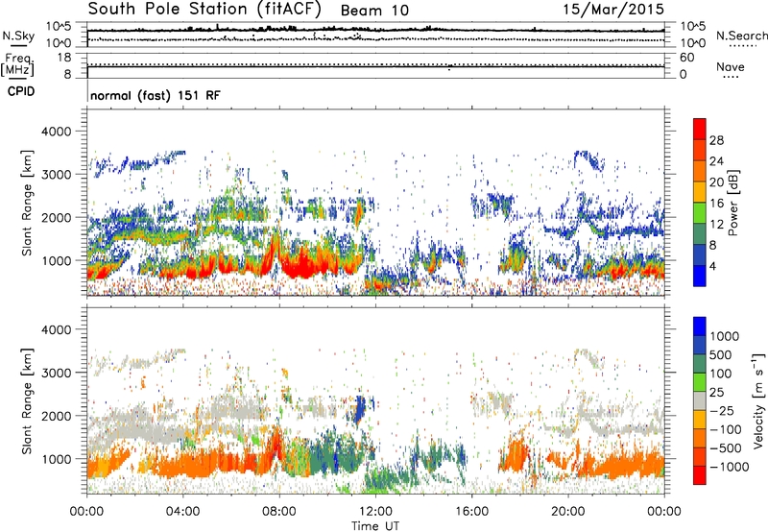This screenshot has height=532, width=768.
Task: Click the "60" Nave axis tick label
Action: coord(687,58)
